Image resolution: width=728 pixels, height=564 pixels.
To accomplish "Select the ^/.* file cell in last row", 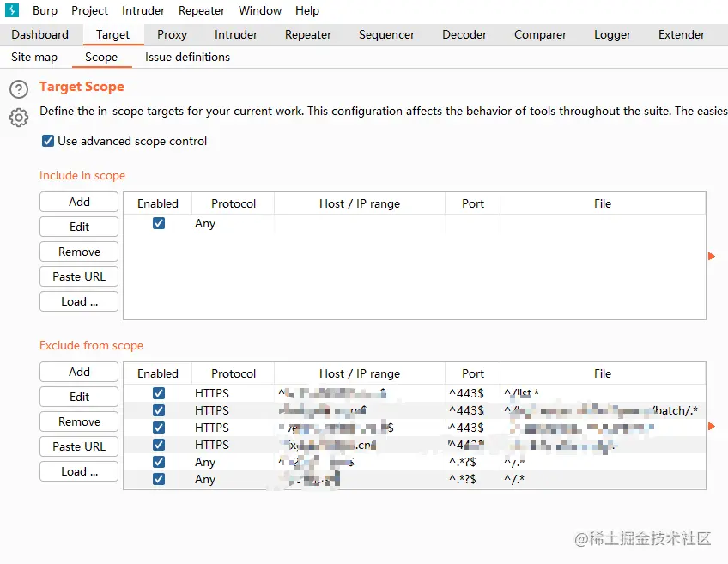I will click(603, 479).
